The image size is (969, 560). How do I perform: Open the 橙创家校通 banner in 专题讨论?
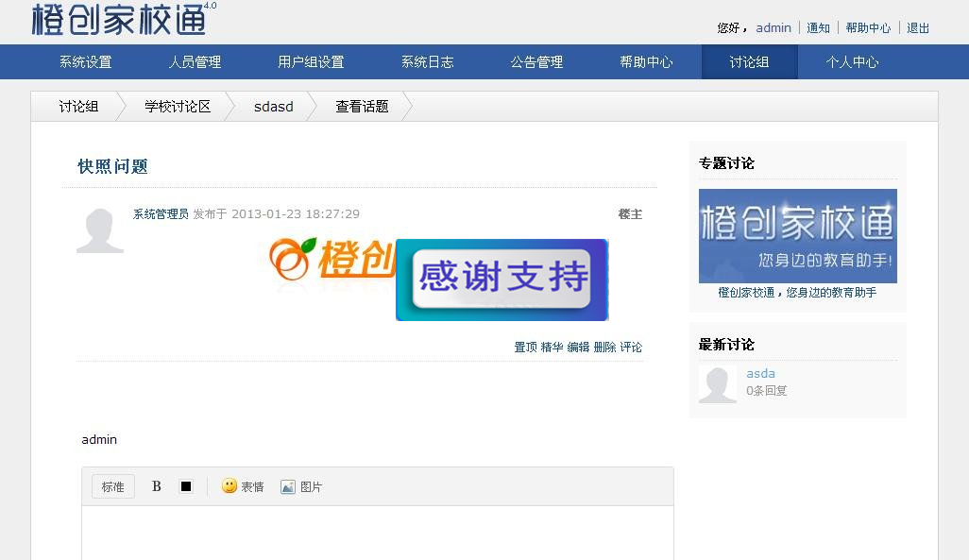798,235
